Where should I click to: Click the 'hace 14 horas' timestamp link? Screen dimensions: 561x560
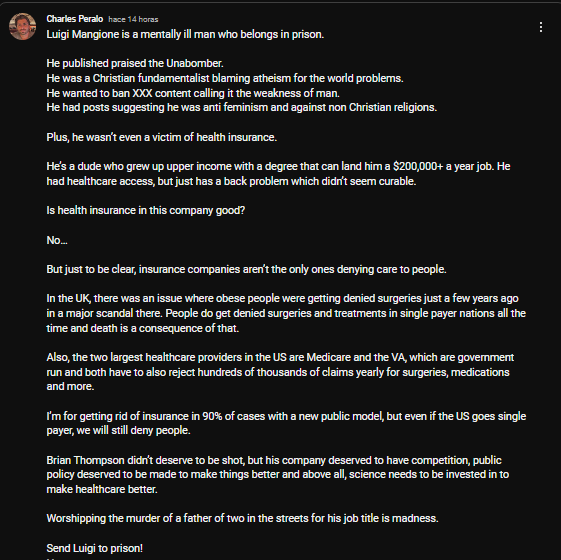133,19
